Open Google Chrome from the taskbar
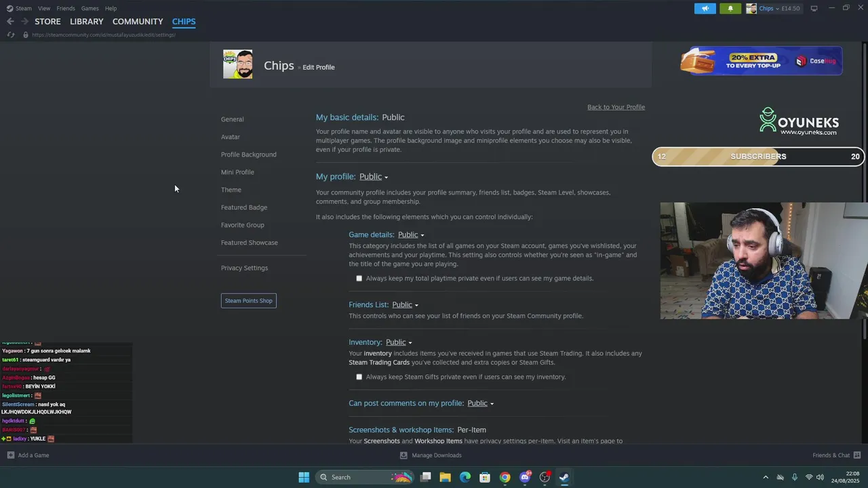868x488 pixels. tap(505, 477)
